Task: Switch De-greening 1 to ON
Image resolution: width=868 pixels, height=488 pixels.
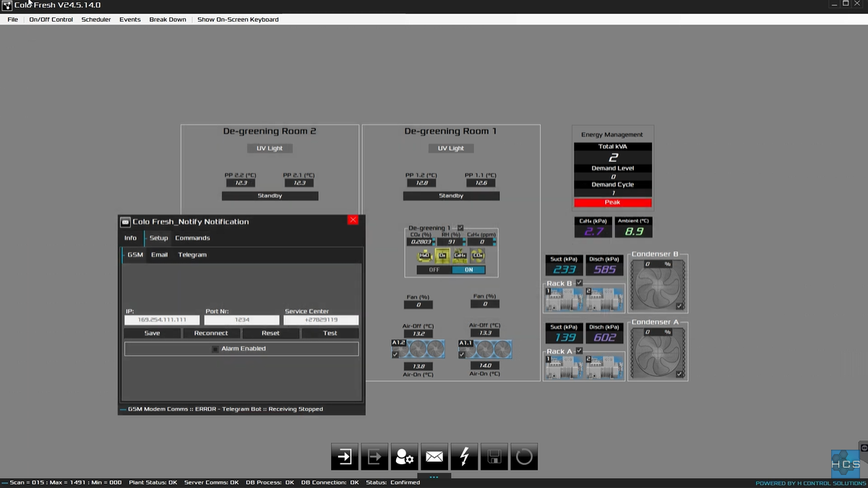Action: click(x=468, y=270)
